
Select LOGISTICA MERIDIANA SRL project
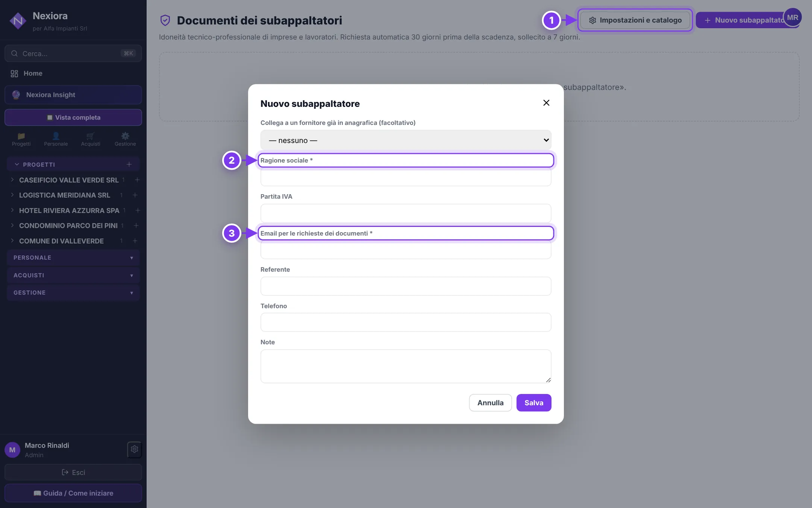[65, 195]
